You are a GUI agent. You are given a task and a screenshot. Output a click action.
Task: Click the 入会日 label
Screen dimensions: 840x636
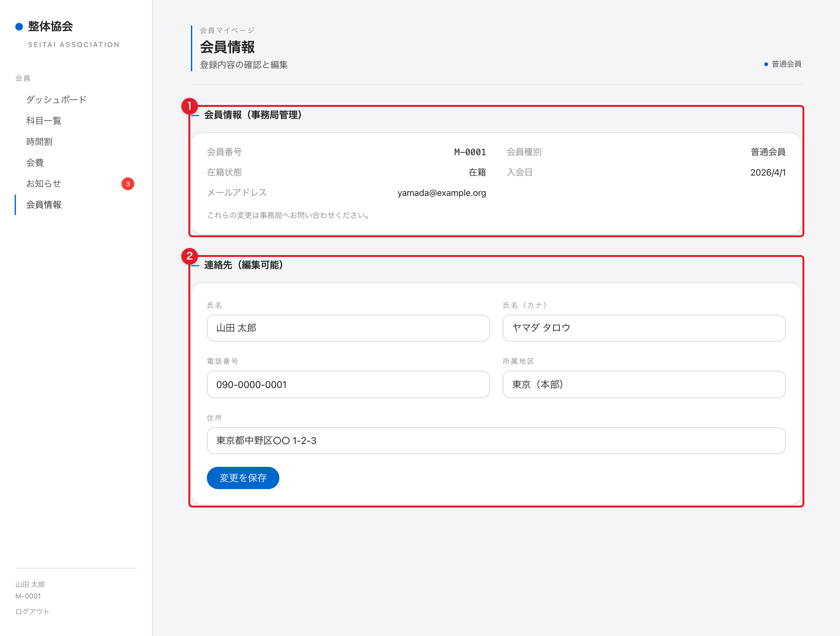pyautogui.click(x=520, y=173)
